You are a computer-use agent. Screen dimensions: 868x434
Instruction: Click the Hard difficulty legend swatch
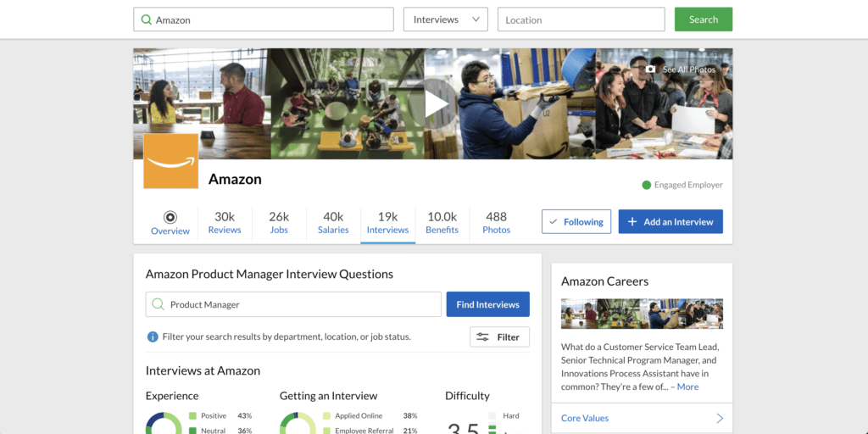pos(492,415)
